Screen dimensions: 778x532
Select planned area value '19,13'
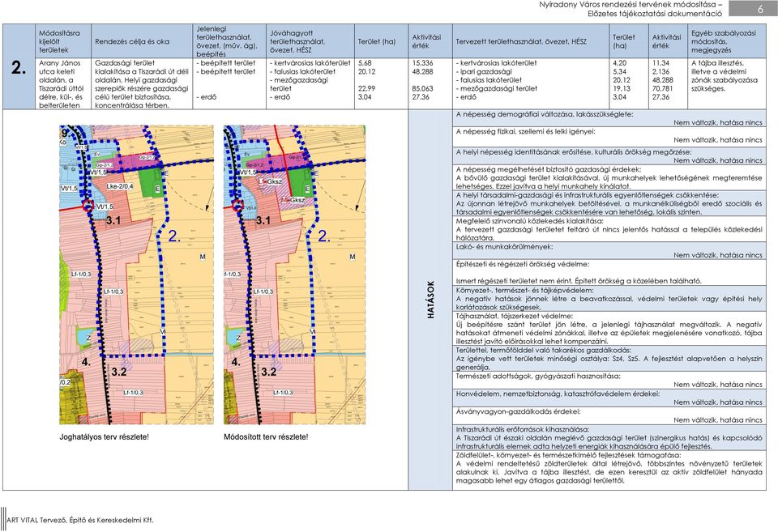(621, 88)
